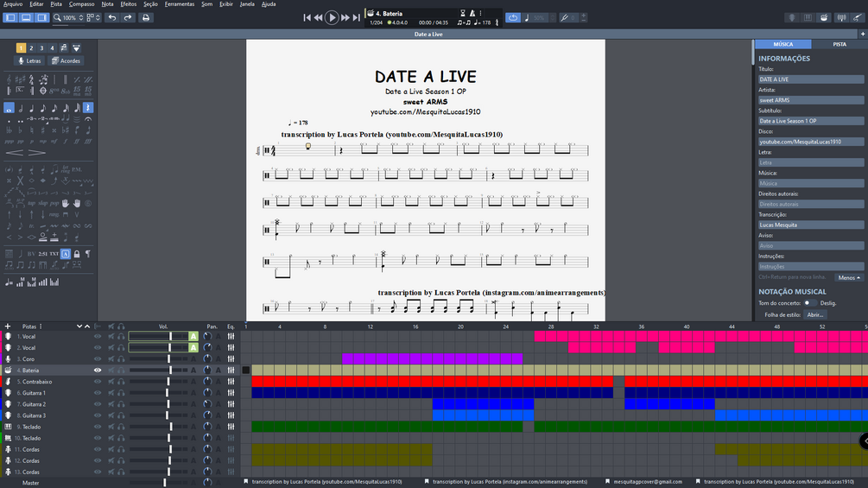This screenshot has height=488, width=868.
Task: Jump to the first bar
Action: click(307, 17)
